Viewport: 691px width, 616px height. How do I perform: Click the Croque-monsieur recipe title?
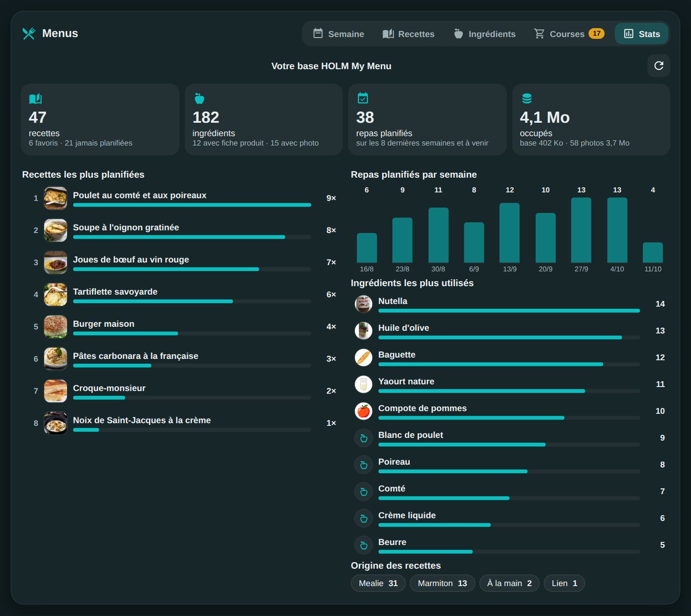click(109, 388)
